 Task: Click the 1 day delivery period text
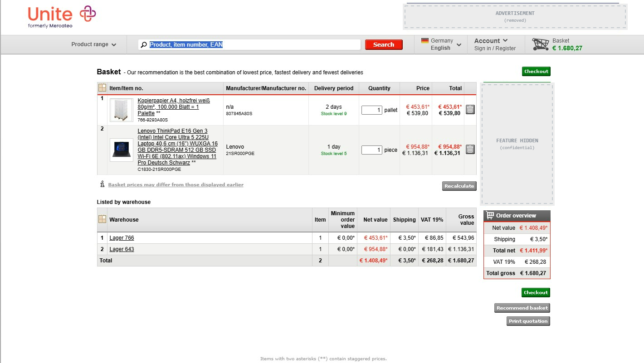click(x=334, y=147)
